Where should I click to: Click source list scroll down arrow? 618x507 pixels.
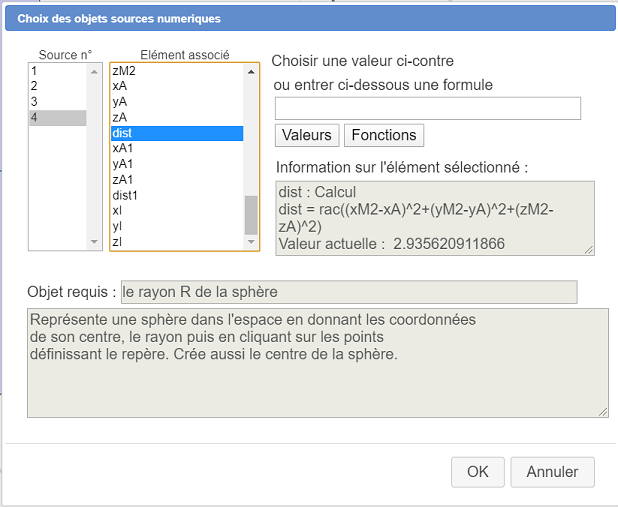point(94,242)
